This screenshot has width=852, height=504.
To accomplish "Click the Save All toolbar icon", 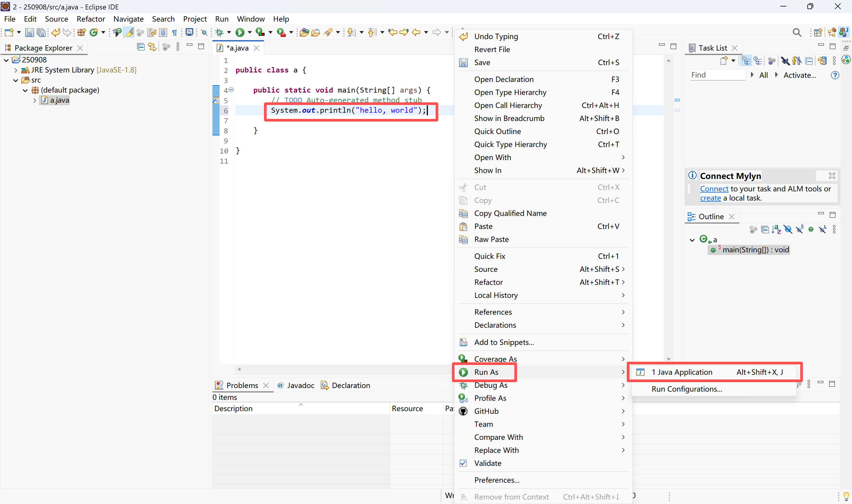I will [x=41, y=32].
